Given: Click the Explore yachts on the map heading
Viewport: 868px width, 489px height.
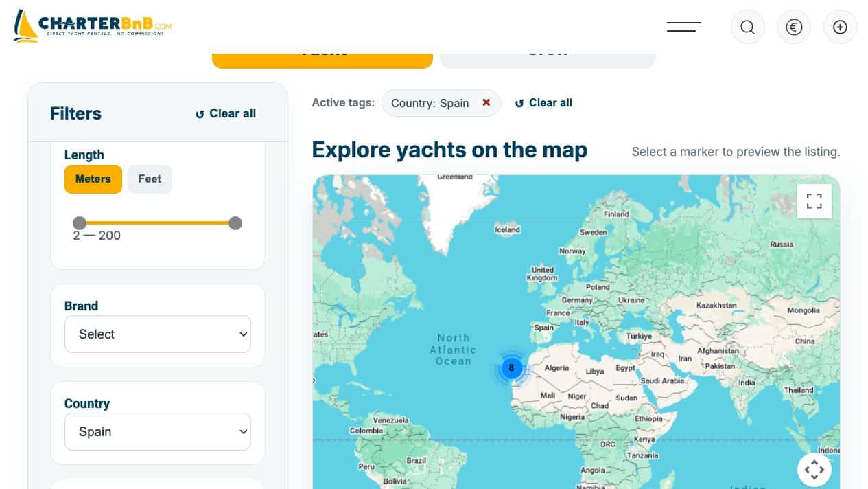Looking at the screenshot, I should tap(449, 150).
